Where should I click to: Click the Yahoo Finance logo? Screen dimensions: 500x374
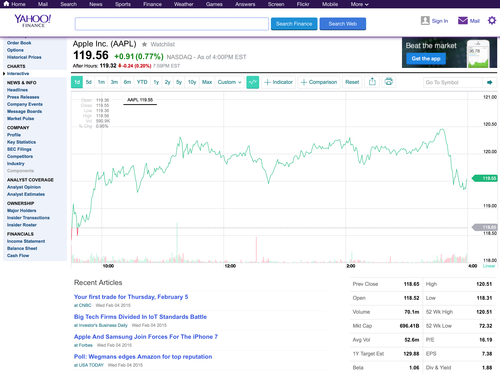click(x=33, y=21)
